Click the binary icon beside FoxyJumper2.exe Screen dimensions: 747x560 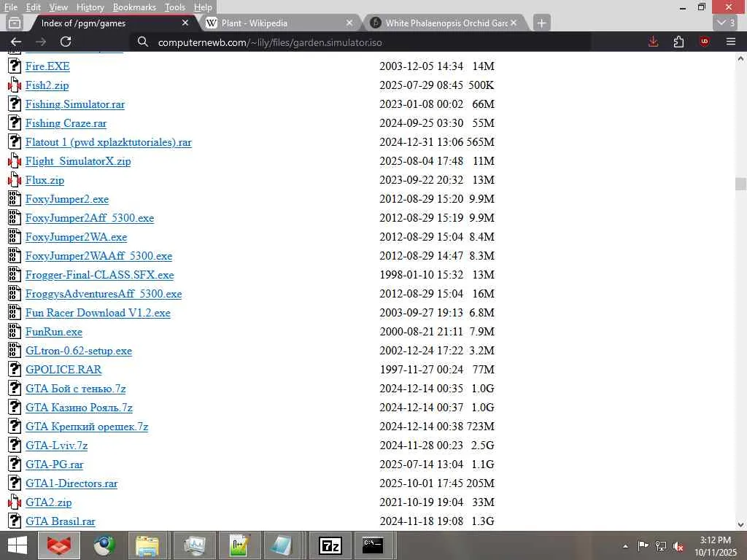click(15, 199)
